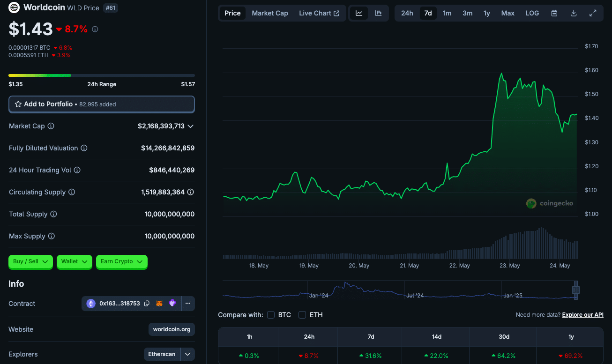
Task: Show info icon next to Circulating Supply label
Action: pos(72,192)
